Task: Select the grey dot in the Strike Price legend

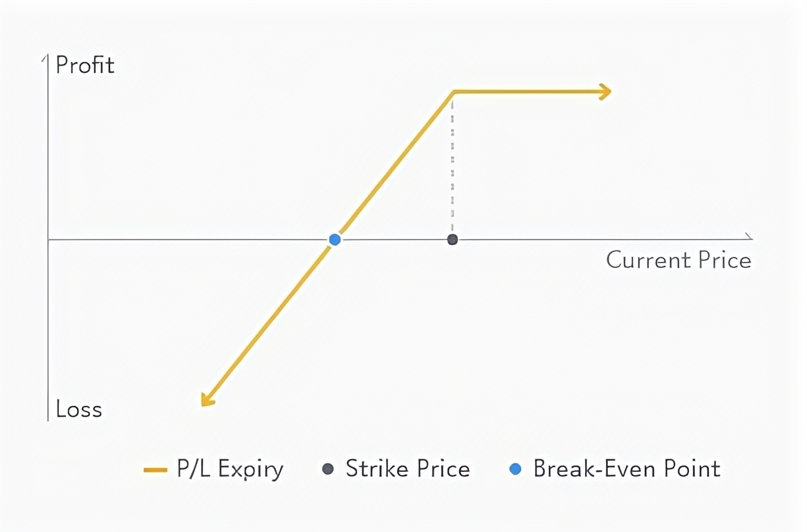Action: [x=328, y=469]
